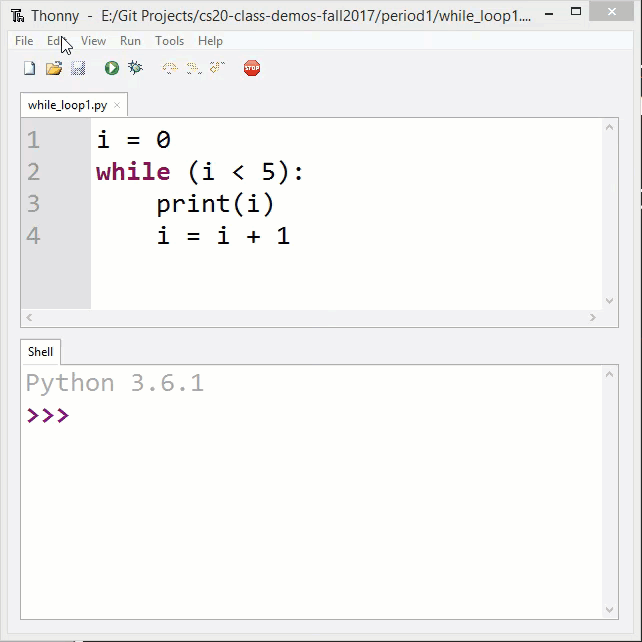Close the while_loop1.py tab
The image size is (642, 642).
(117, 105)
